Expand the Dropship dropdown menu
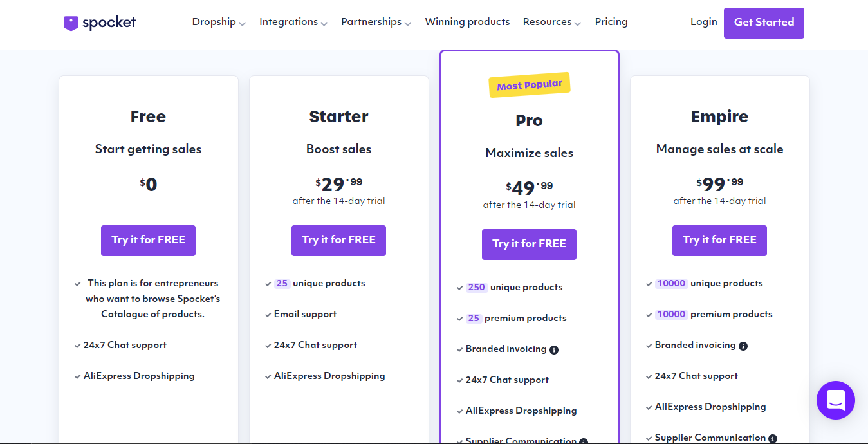 [x=219, y=22]
